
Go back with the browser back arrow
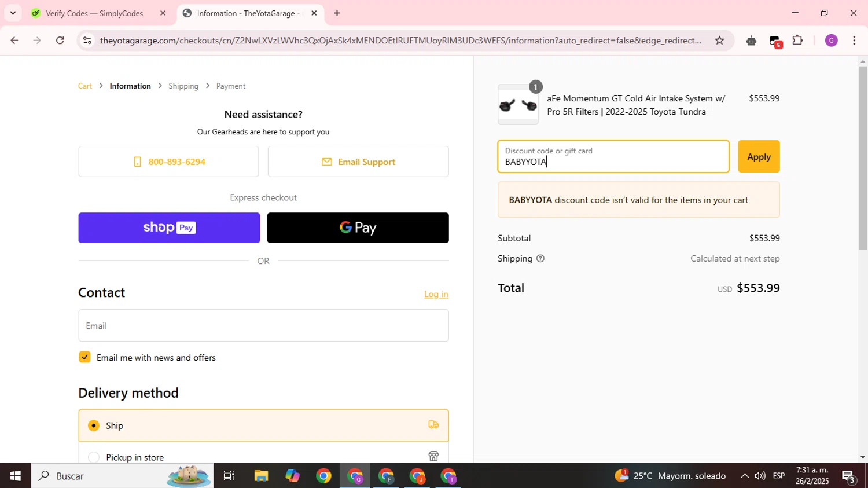(x=14, y=41)
